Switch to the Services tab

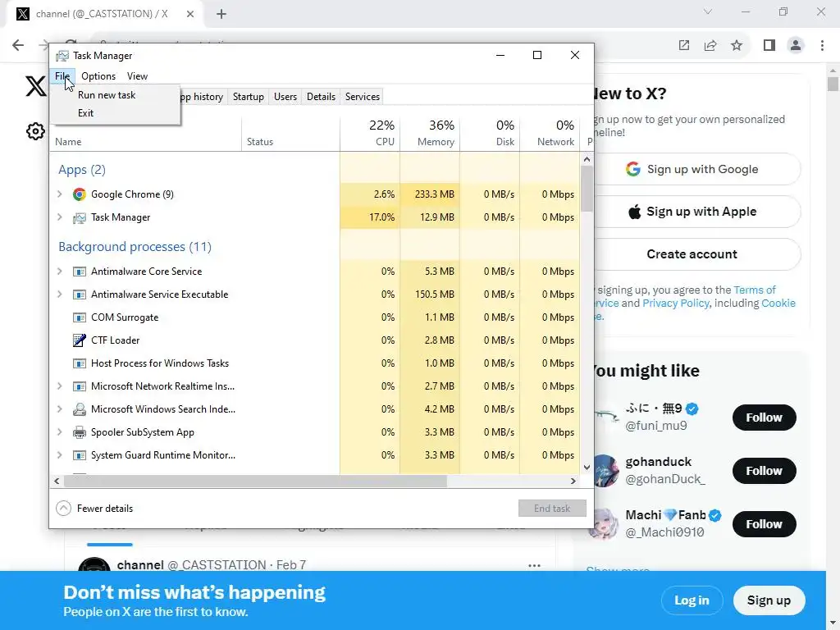(x=362, y=97)
